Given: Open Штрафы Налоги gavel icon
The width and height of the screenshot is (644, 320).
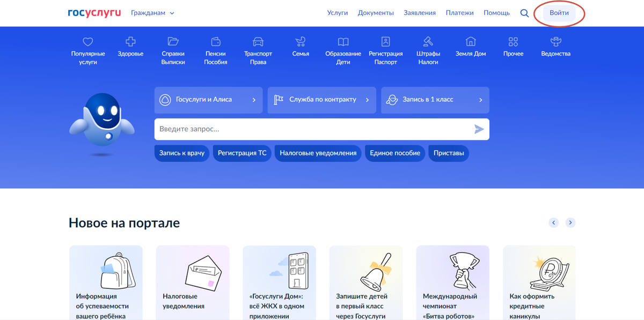Looking at the screenshot, I should pyautogui.click(x=428, y=41).
